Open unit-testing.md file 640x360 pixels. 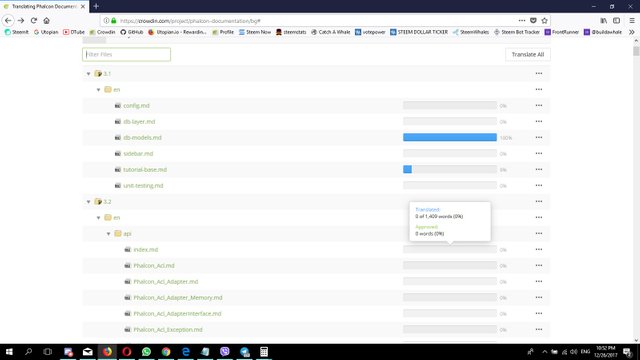pyautogui.click(x=143, y=186)
